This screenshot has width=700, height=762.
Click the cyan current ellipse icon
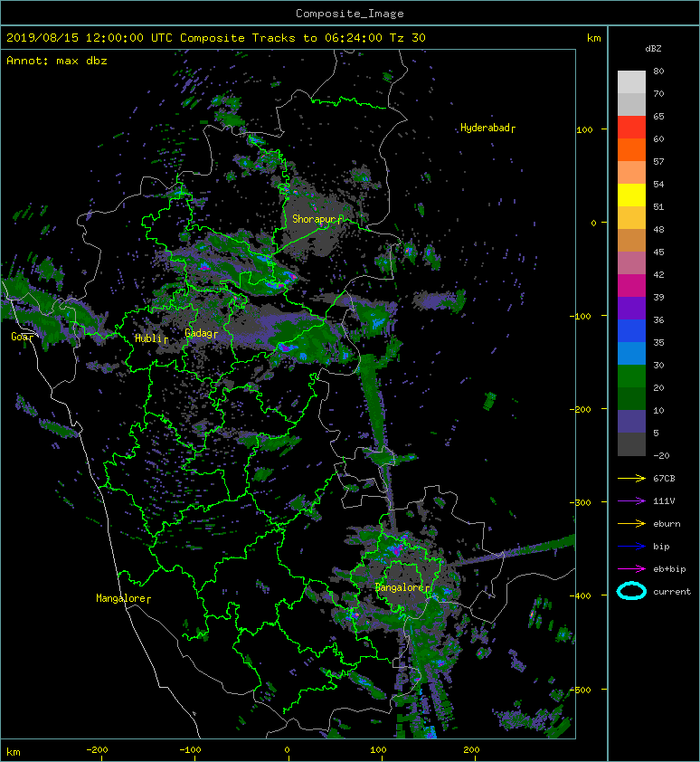click(631, 591)
